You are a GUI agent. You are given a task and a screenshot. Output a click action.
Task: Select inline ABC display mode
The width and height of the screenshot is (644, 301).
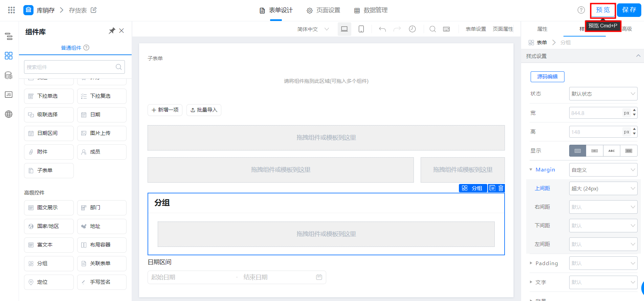point(612,151)
